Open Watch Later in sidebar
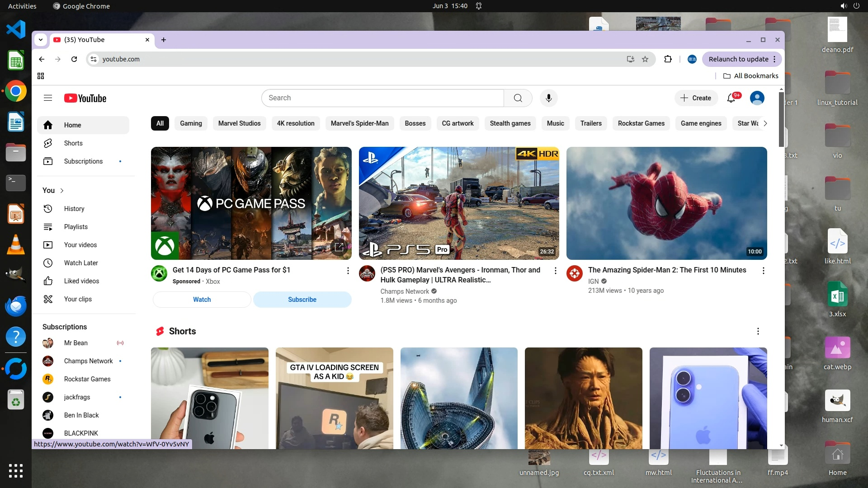The height and width of the screenshot is (488, 868). pos(80,263)
